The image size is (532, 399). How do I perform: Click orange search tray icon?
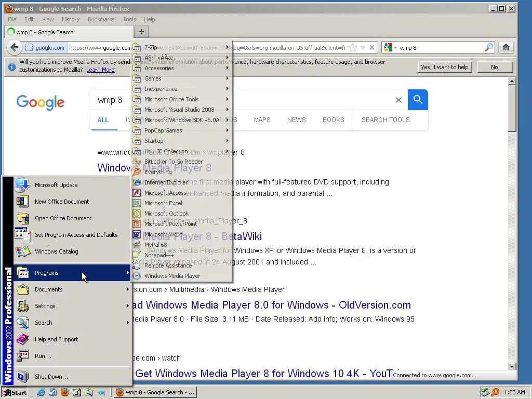pos(495,393)
